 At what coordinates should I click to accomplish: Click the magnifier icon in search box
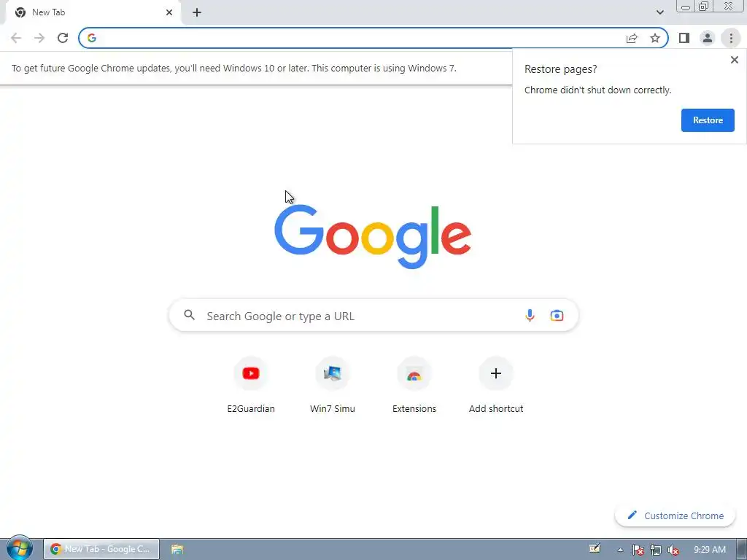point(189,315)
